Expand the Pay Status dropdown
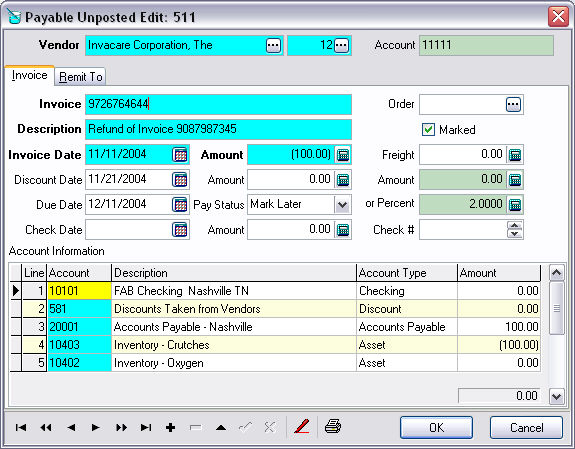 [343, 205]
